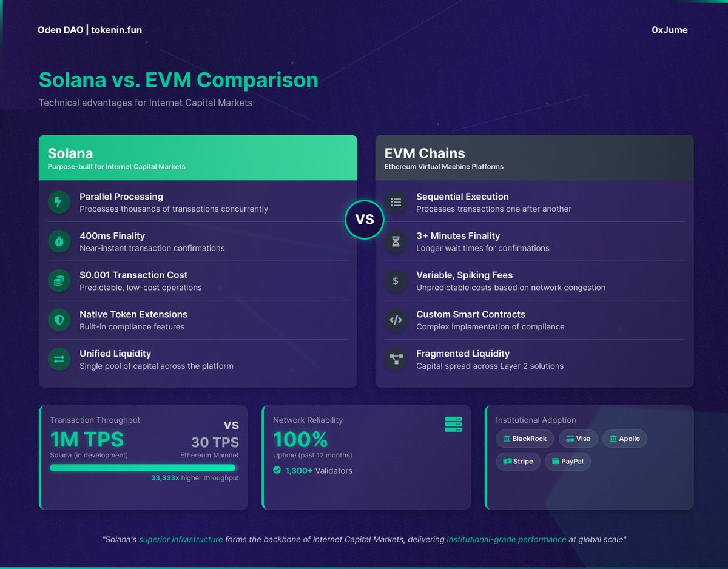Click the 0xJume author name
The height and width of the screenshot is (569, 728).
coord(670,30)
